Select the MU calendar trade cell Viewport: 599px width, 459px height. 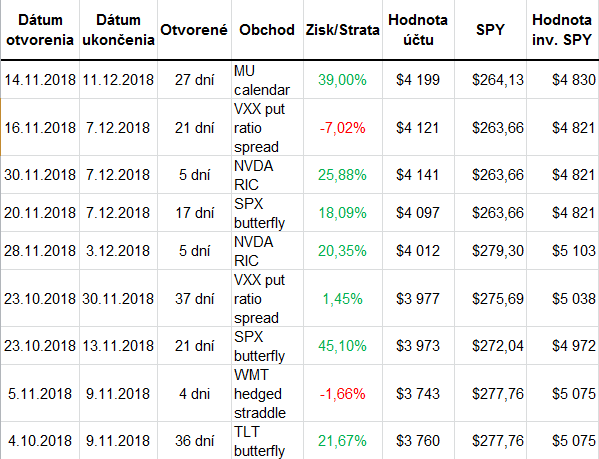point(267,80)
